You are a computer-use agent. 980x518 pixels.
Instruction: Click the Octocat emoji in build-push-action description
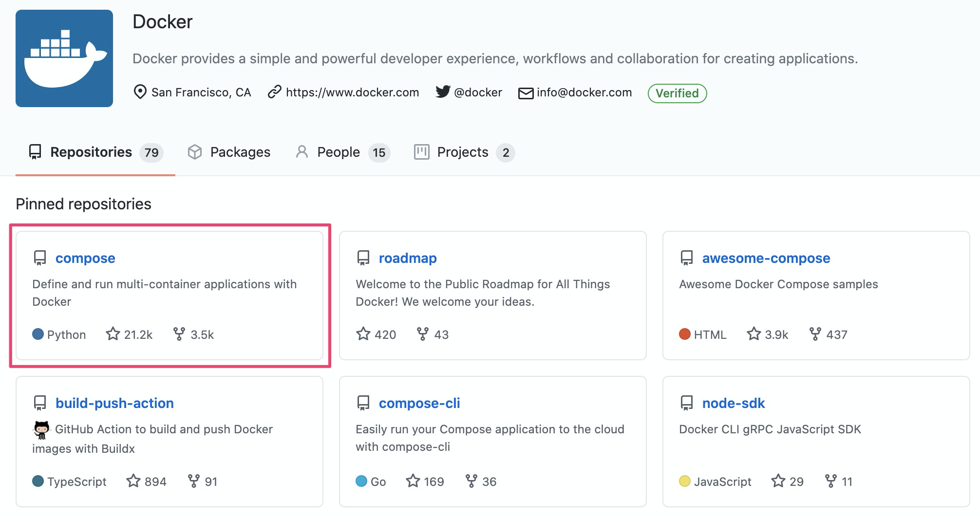click(42, 430)
